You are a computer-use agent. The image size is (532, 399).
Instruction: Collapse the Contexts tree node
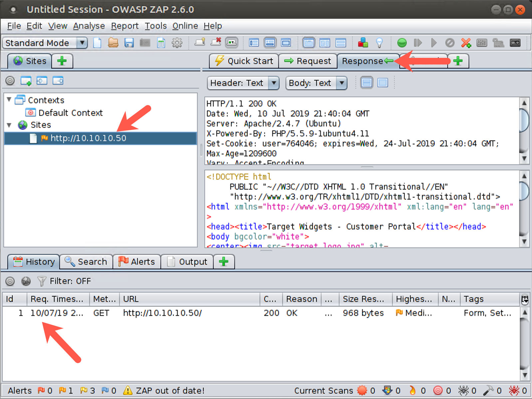(9, 99)
